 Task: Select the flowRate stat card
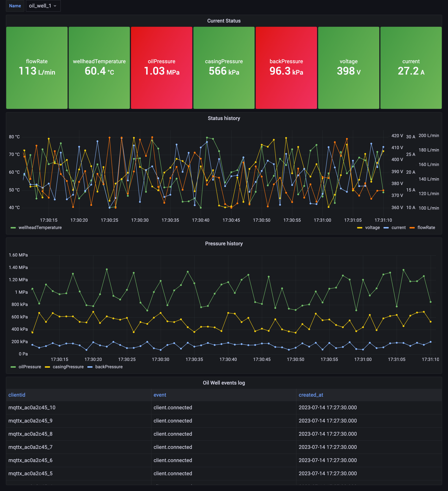point(37,68)
